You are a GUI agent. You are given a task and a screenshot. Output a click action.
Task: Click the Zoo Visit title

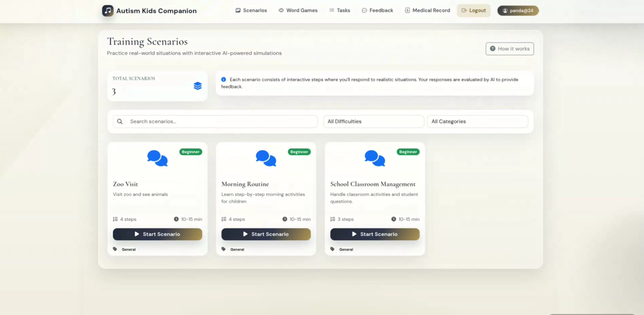[x=125, y=184]
